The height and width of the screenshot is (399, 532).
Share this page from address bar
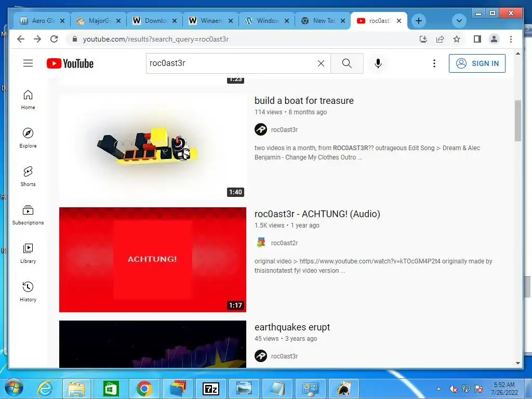[x=440, y=39]
